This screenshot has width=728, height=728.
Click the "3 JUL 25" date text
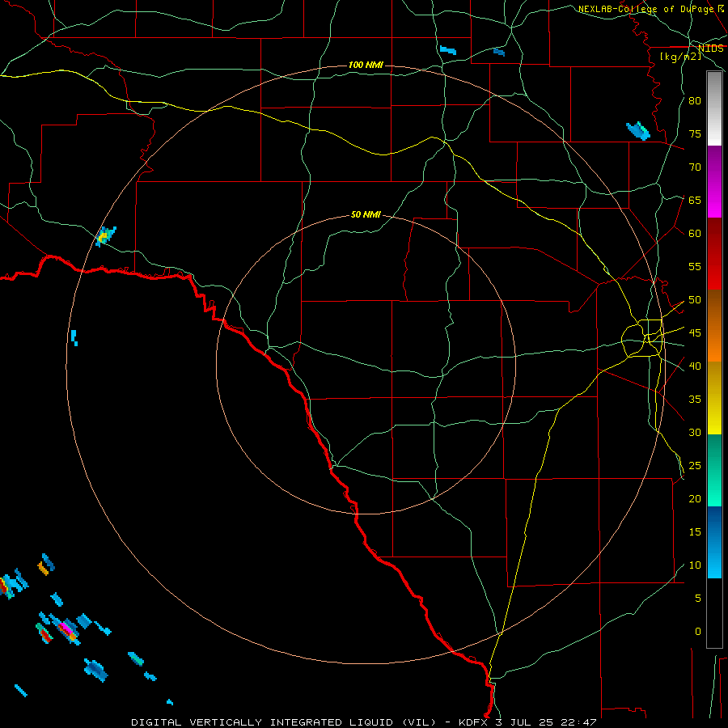pyautogui.click(x=525, y=722)
